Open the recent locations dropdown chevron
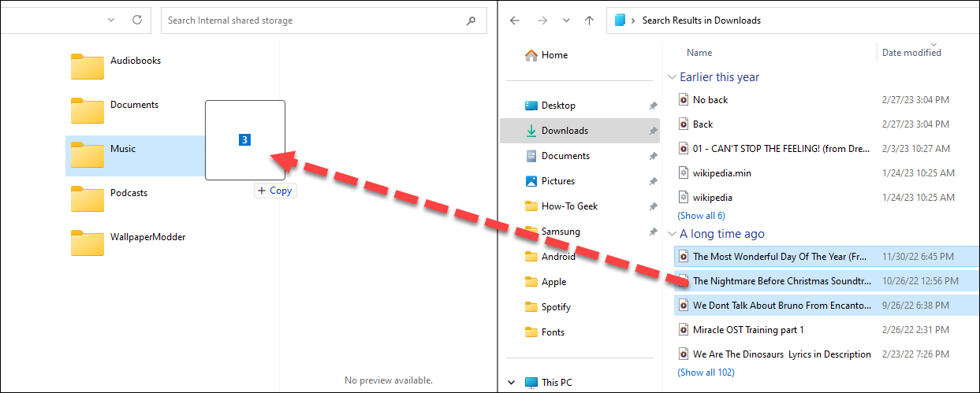The width and height of the screenshot is (980, 393). pyautogui.click(x=566, y=20)
